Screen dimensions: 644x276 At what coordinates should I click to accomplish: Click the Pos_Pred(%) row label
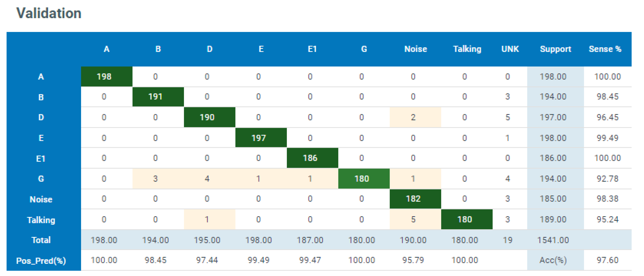[41, 260]
